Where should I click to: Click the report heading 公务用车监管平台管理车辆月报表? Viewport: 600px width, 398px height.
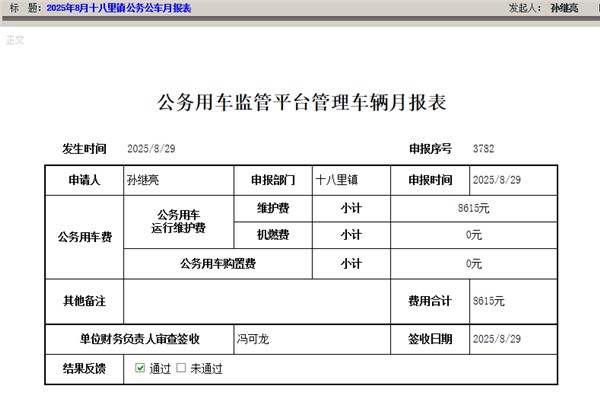tap(302, 102)
